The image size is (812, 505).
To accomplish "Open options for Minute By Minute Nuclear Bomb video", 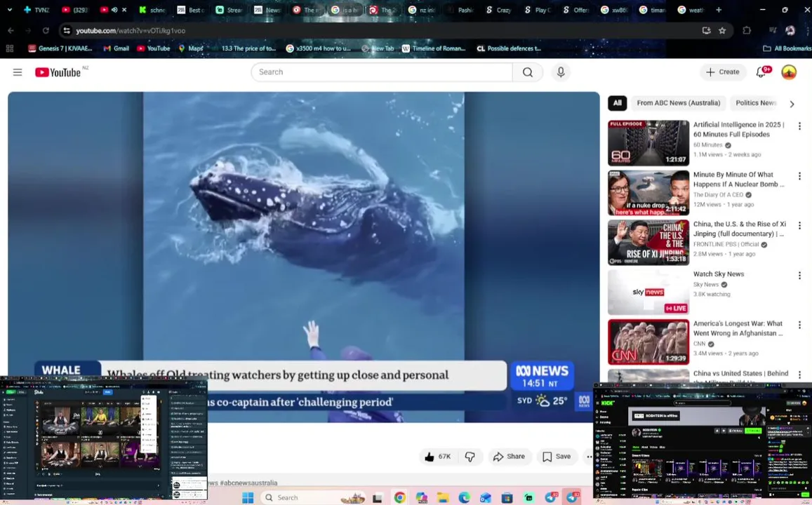I will 799,176.
